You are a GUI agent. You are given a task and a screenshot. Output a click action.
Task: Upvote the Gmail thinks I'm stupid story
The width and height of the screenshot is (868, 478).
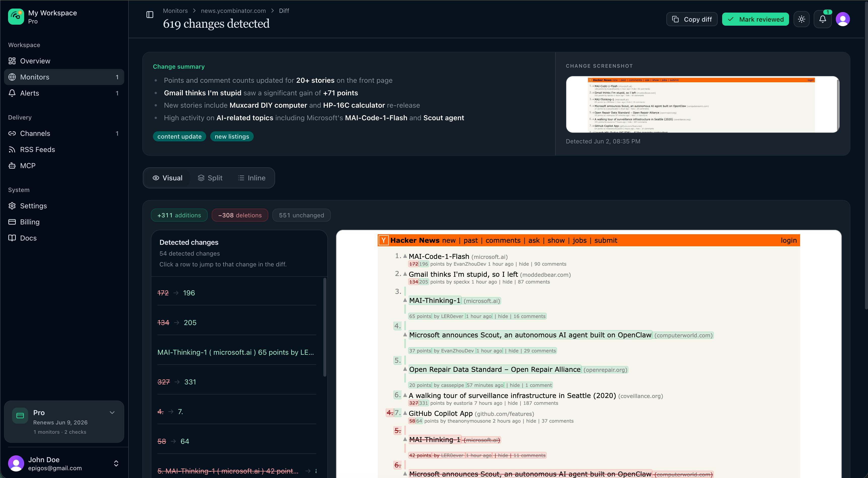405,274
